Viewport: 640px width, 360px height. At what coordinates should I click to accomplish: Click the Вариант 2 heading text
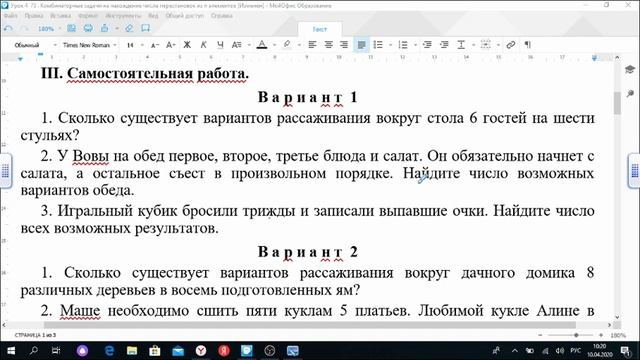(x=308, y=252)
